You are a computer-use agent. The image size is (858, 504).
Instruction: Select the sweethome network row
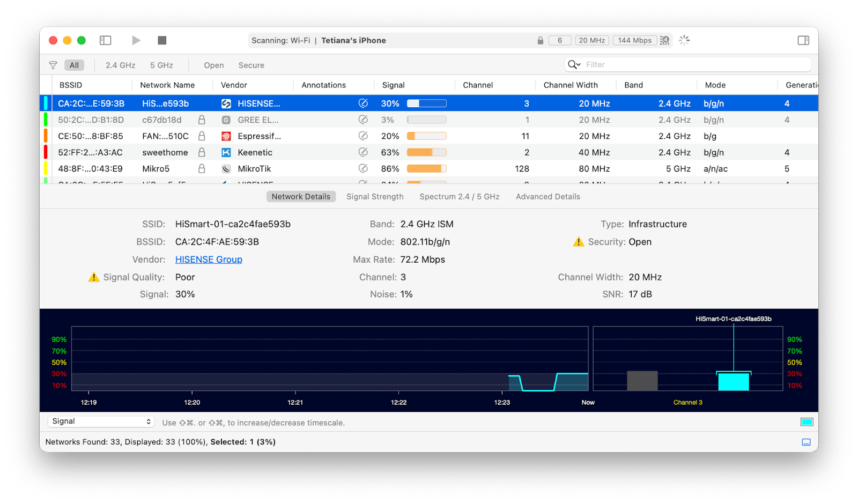[429, 152]
